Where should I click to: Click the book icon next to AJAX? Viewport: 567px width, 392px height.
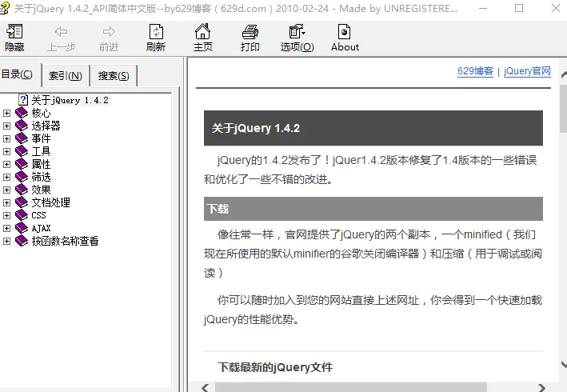click(x=22, y=228)
